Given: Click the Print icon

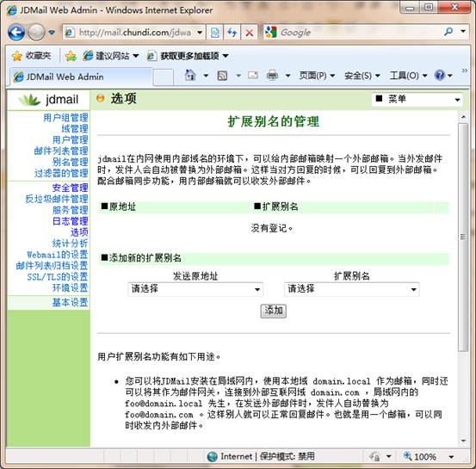Looking at the screenshot, I should coord(272,75).
